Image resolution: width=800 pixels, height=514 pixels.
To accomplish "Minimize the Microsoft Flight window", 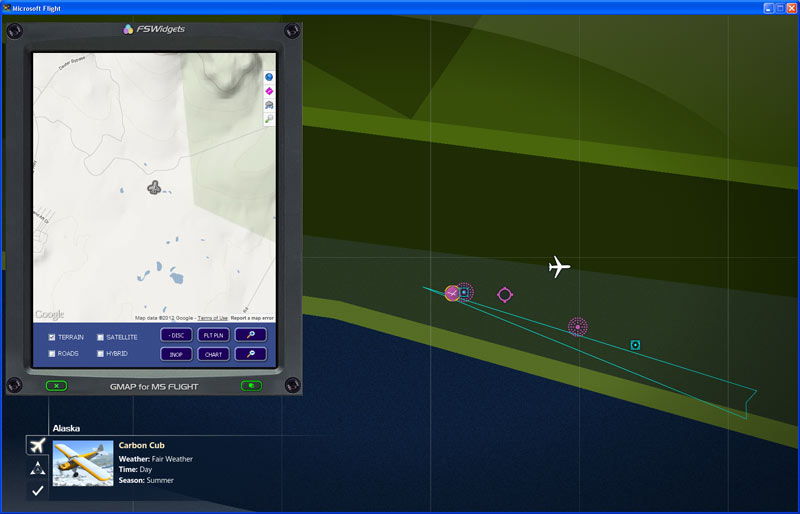I will (768, 8).
